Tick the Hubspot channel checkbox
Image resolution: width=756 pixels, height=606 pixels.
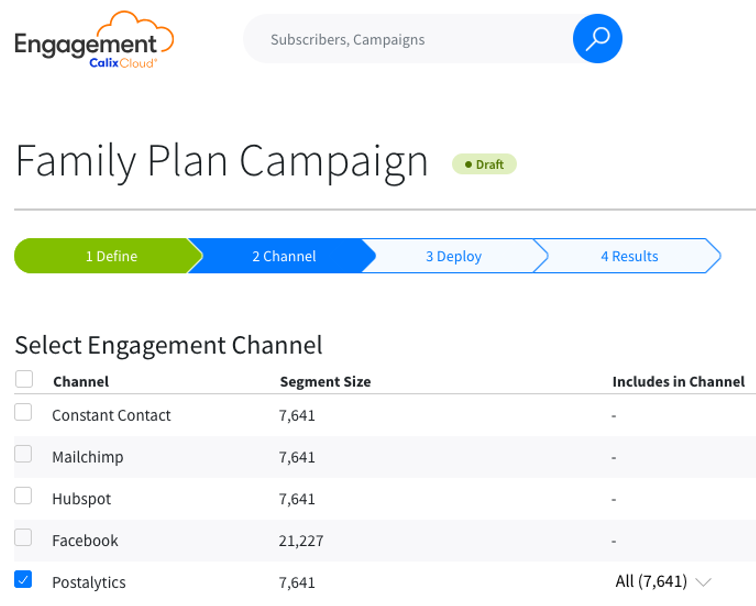click(23, 496)
